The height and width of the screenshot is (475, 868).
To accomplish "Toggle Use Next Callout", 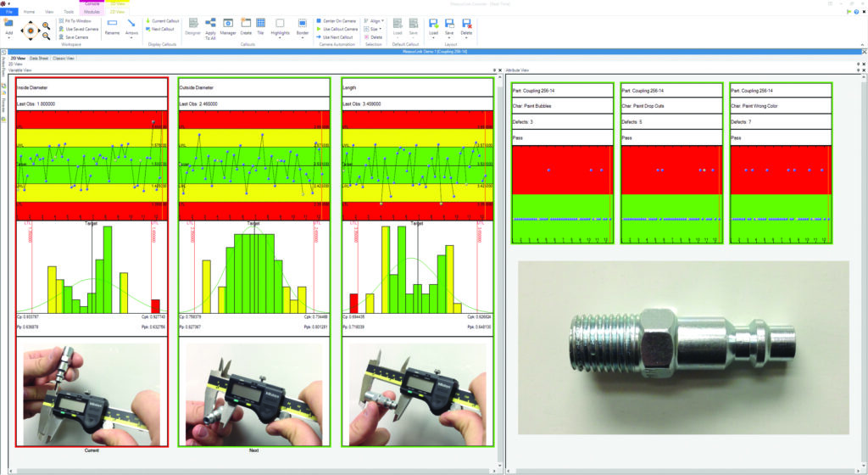I will click(x=335, y=37).
